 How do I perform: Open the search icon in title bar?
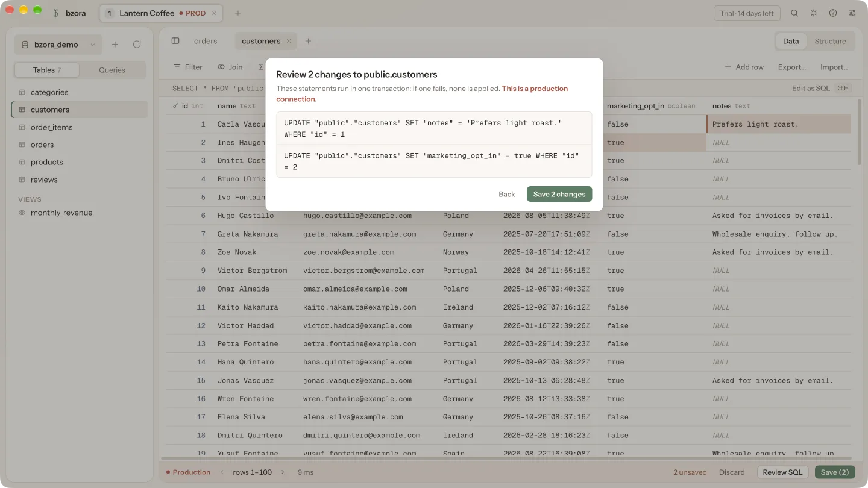[x=794, y=13]
